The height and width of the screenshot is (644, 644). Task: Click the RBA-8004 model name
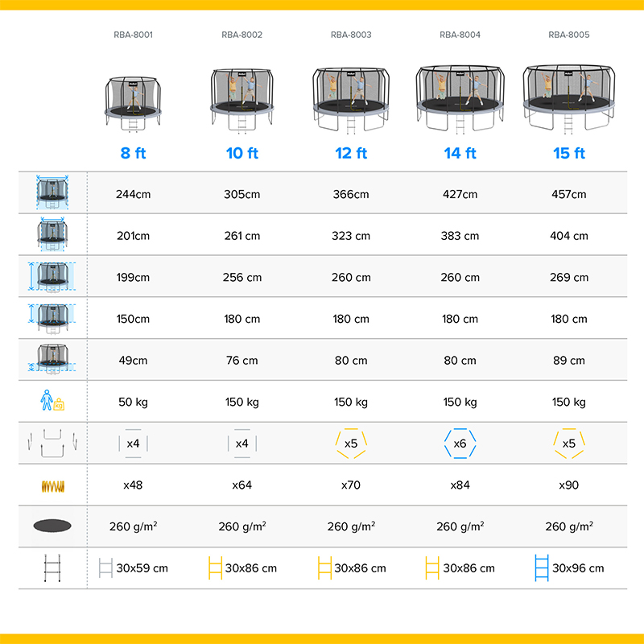point(460,35)
